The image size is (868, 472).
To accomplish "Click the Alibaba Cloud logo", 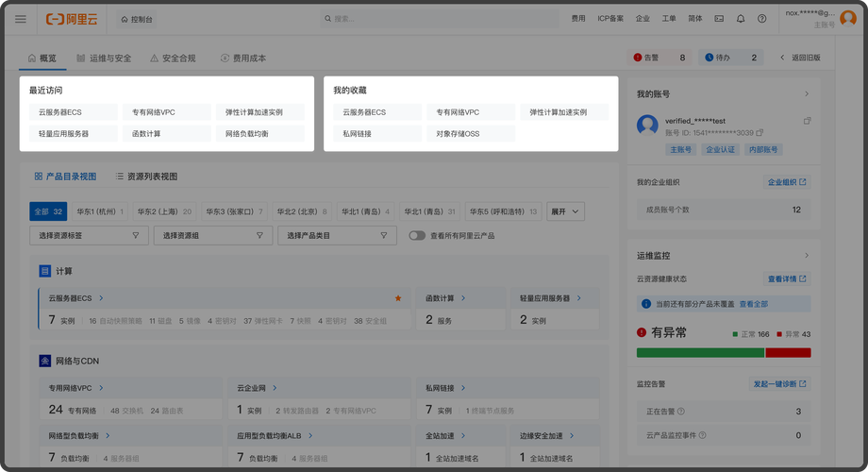I will (72, 19).
